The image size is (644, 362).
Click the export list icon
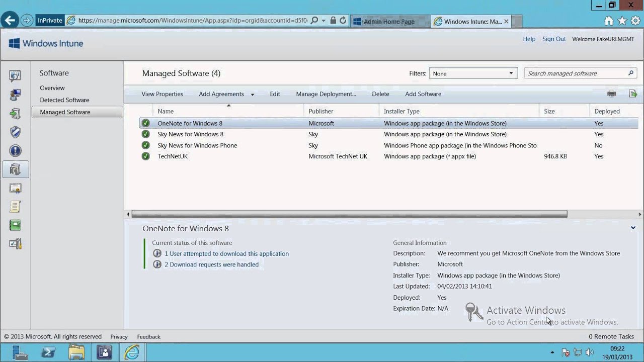coord(633,94)
